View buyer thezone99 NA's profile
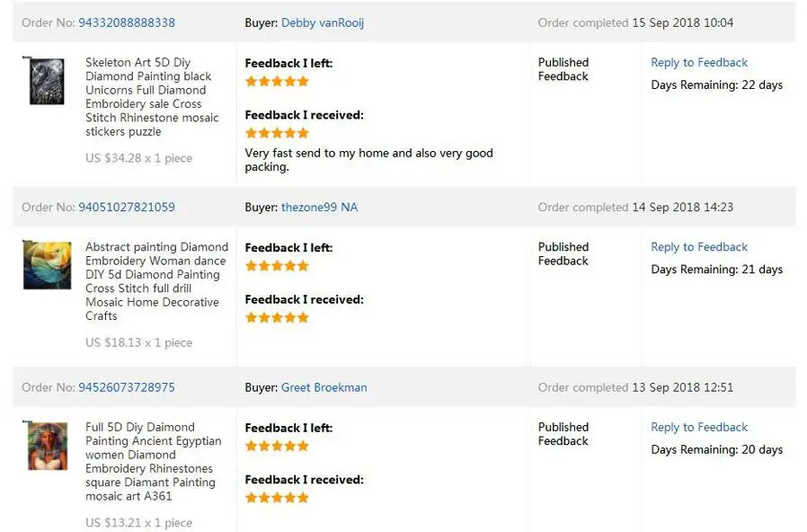The width and height of the screenshot is (807, 532). point(319,207)
